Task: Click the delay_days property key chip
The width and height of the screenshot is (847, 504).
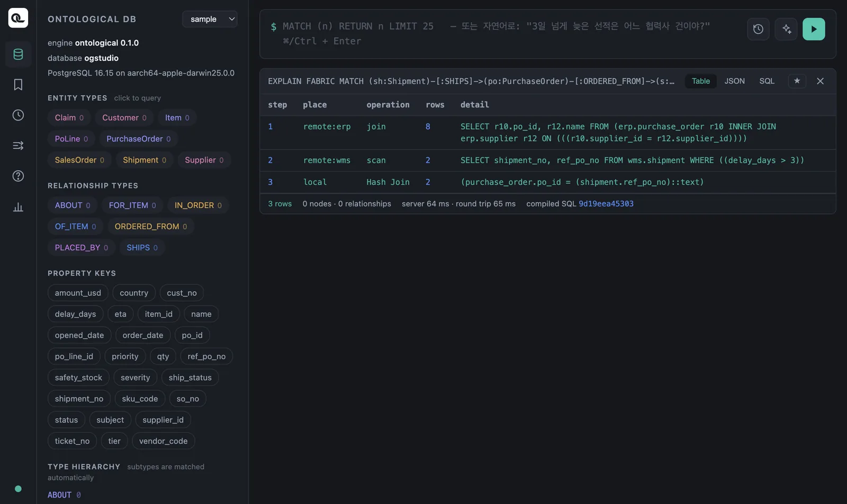Action: click(76, 314)
